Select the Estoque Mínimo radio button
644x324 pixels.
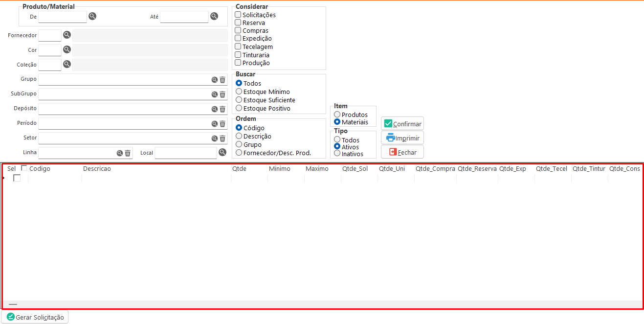click(239, 92)
